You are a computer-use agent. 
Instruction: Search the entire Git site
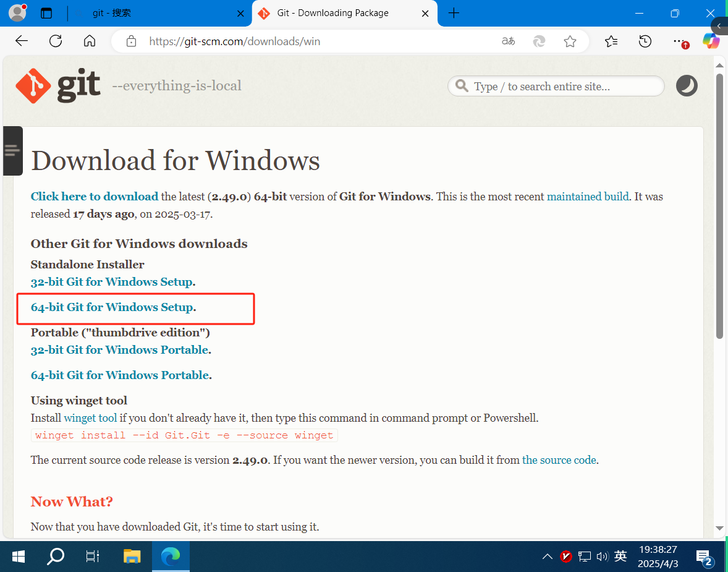(556, 86)
